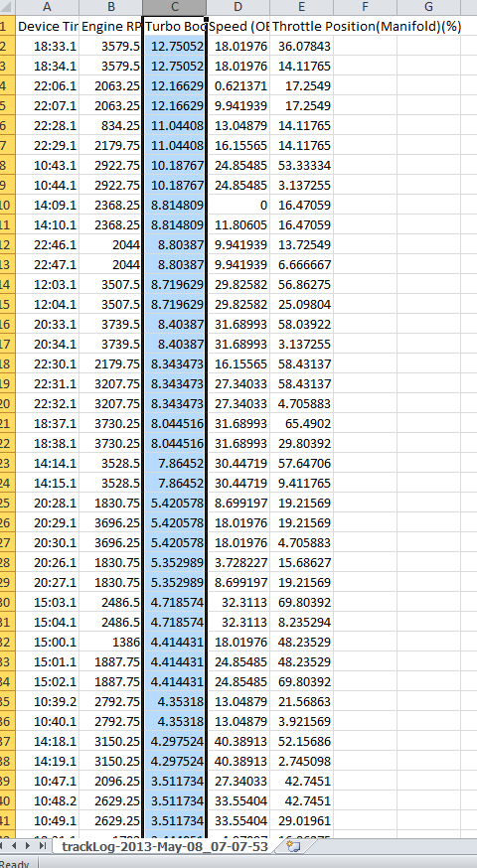Go to the previous sheet with the left arrow

pos(15,846)
